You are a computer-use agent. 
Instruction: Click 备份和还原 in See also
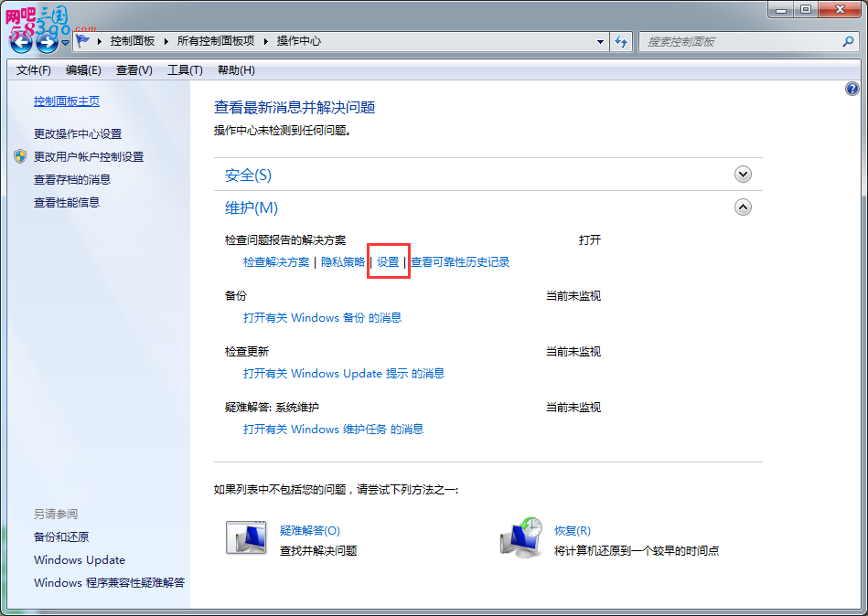tap(61, 536)
